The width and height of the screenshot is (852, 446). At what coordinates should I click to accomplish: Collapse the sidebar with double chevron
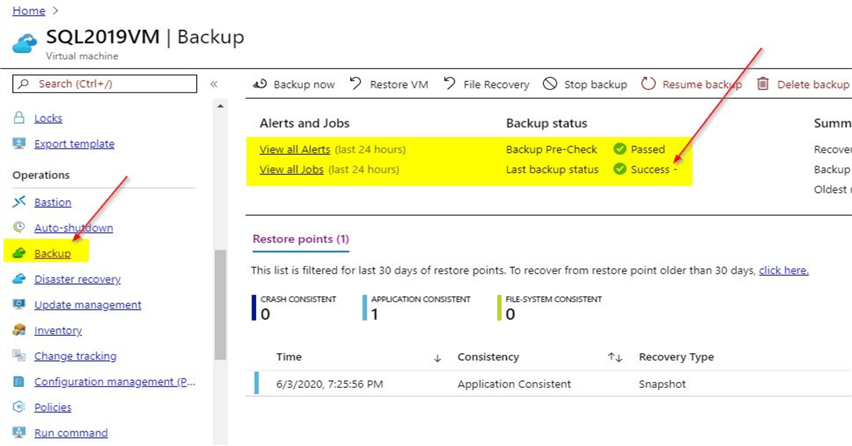click(x=214, y=84)
